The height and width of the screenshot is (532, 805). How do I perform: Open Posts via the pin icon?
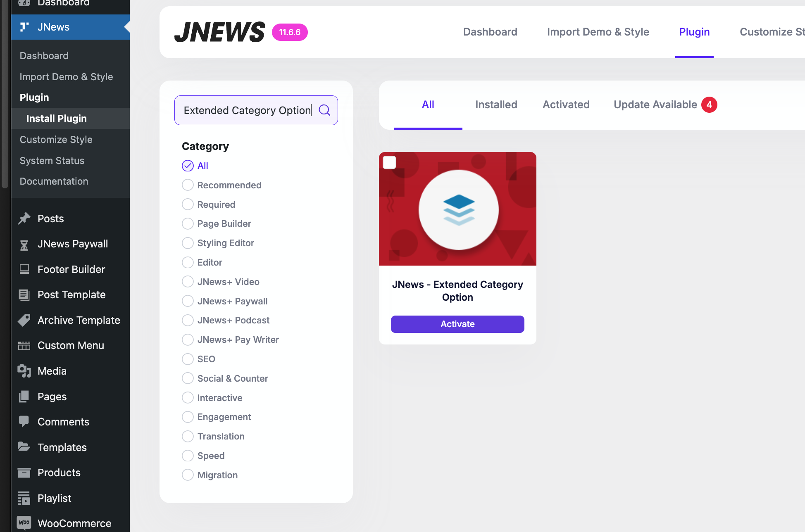point(24,218)
